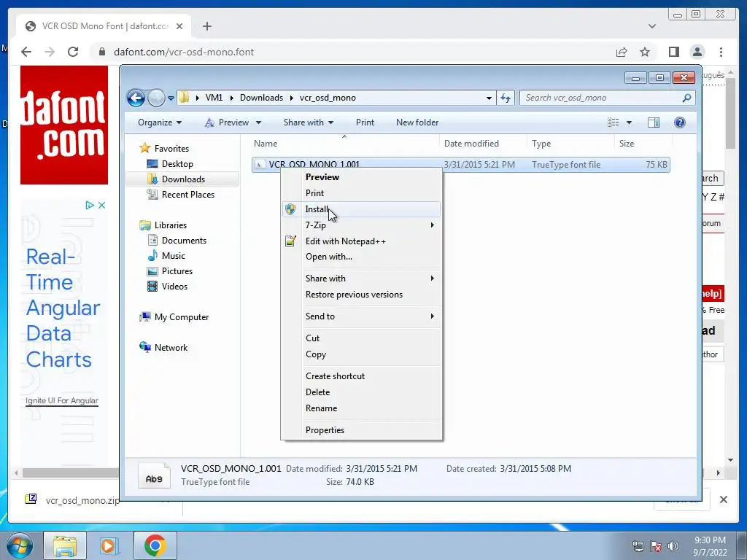Open the Organize menu
Screen dimensions: 747x560
tap(160, 122)
